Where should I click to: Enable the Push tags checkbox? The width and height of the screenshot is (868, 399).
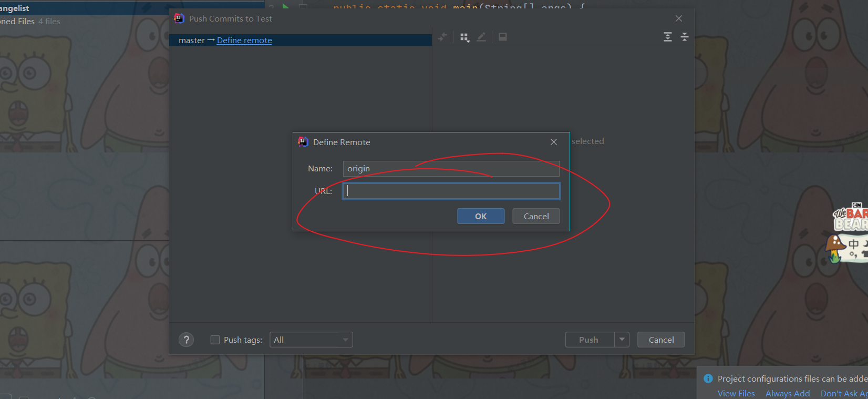coord(215,340)
